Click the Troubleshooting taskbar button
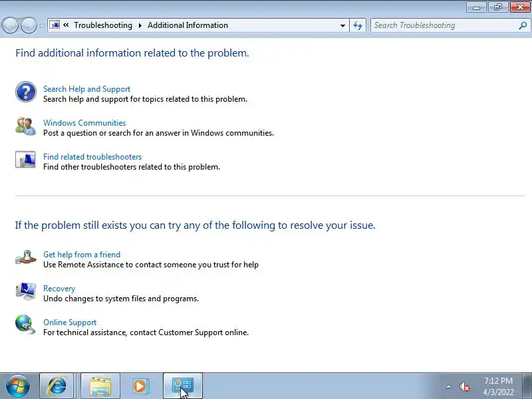Viewport: 532px width, 399px height. click(183, 386)
